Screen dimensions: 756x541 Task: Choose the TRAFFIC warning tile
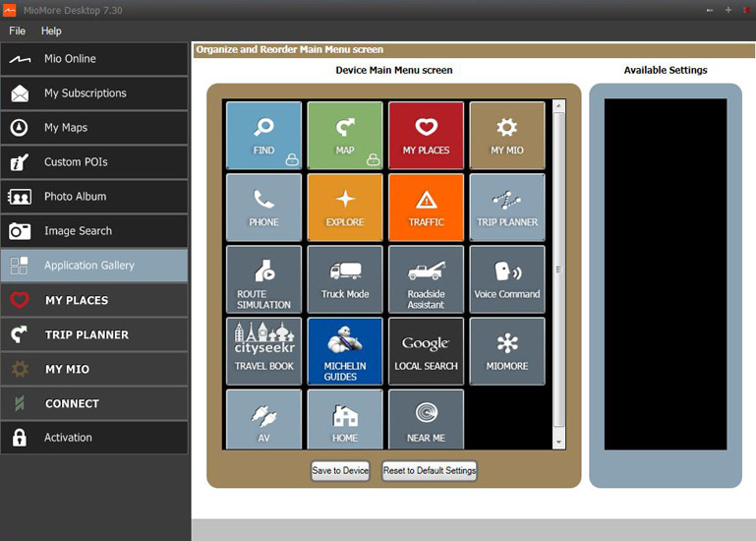pos(426,207)
